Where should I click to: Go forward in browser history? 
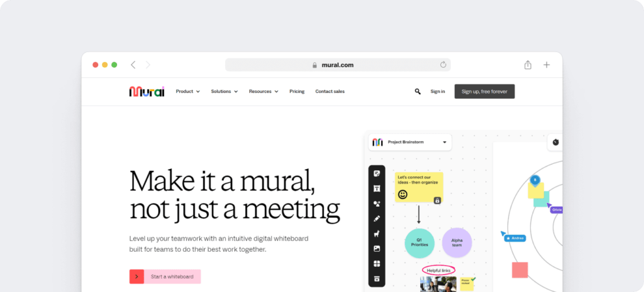pos(148,65)
